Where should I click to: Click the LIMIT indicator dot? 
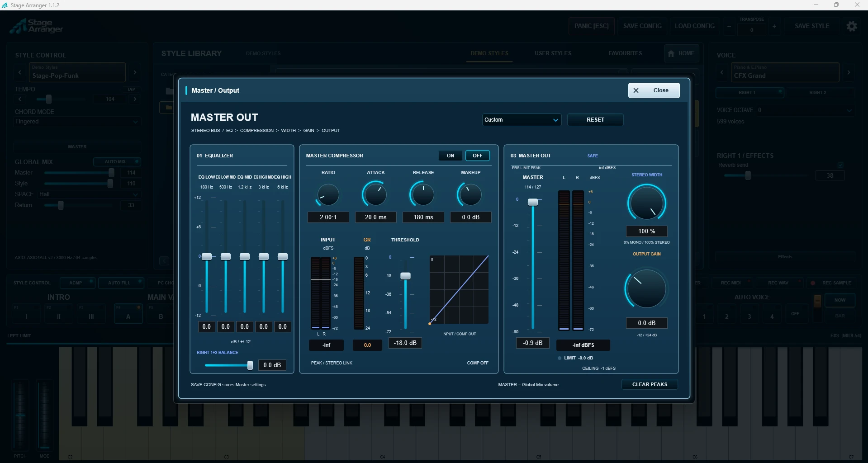[560, 358]
